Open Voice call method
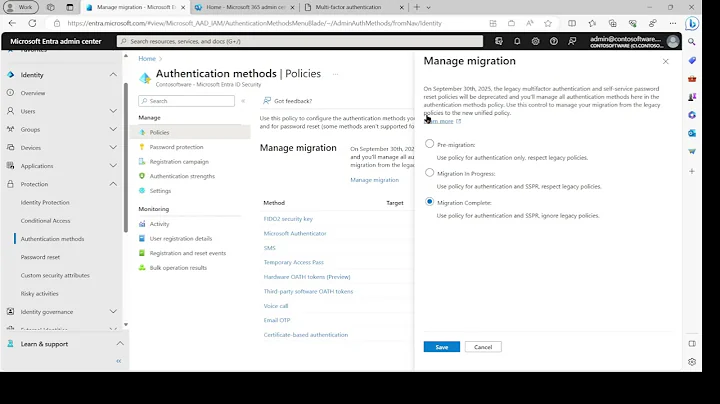Screen dimensions: 720x404 coord(276,306)
